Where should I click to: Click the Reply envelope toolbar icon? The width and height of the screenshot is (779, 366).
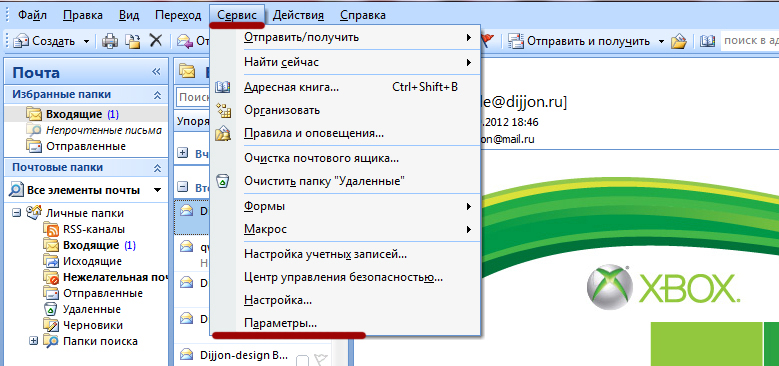coord(185,41)
